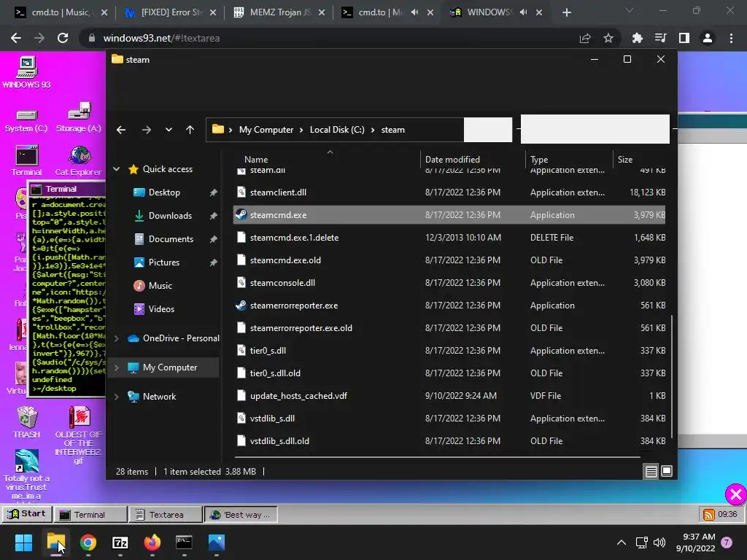This screenshot has width=747, height=560.
Task: Click the Windows clock and date
Action: [695, 542]
